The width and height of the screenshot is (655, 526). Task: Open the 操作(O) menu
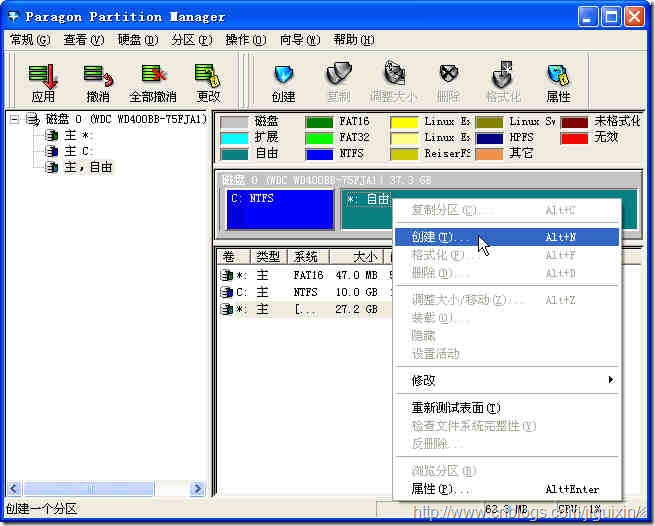pos(246,40)
